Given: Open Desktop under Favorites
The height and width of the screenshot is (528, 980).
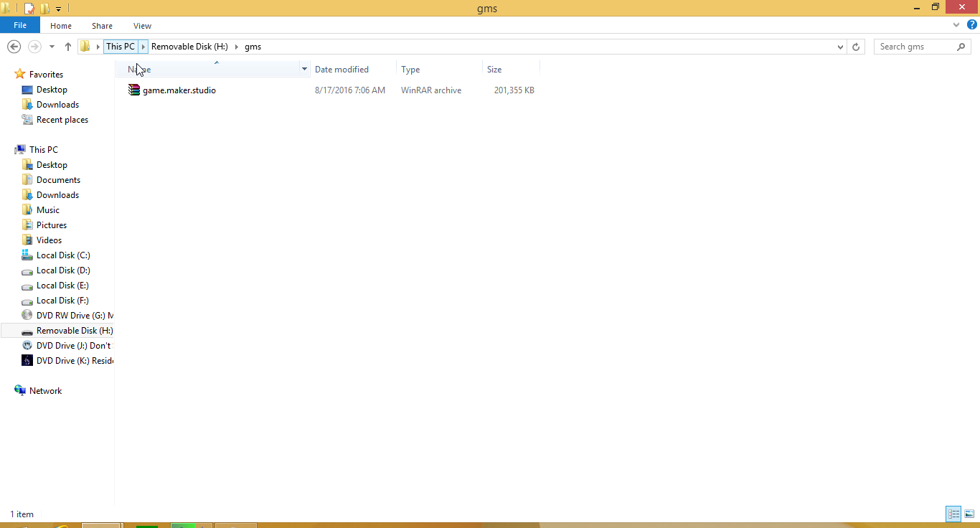Looking at the screenshot, I should (52, 90).
